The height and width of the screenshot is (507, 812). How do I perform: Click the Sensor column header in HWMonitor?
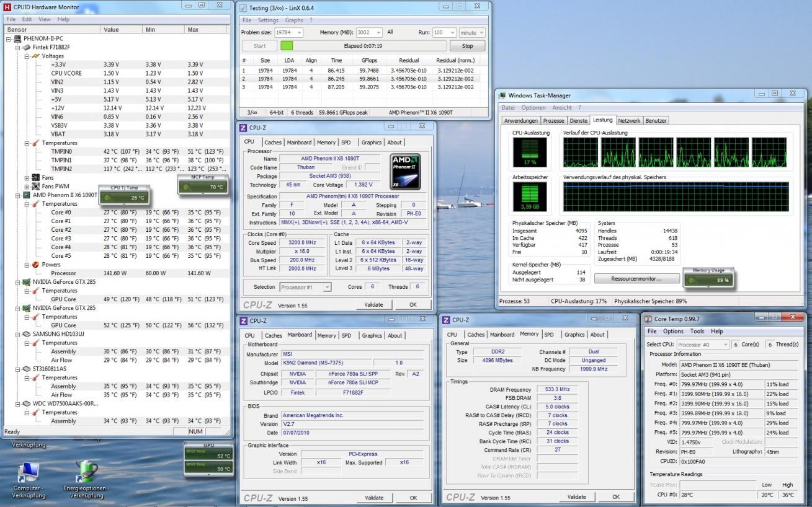pyautogui.click(x=51, y=29)
